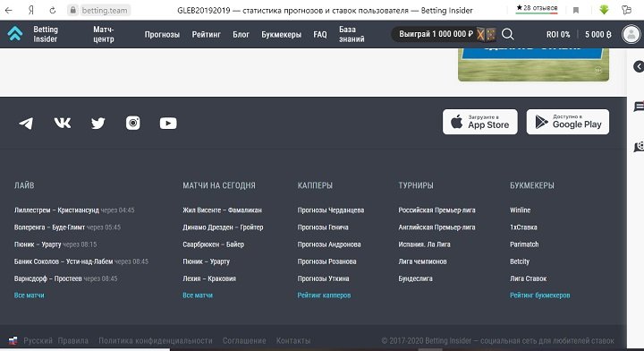Image resolution: width=644 pixels, height=351 pixels.
Task: Click the Yandex Я browser button
Action: [30, 10]
